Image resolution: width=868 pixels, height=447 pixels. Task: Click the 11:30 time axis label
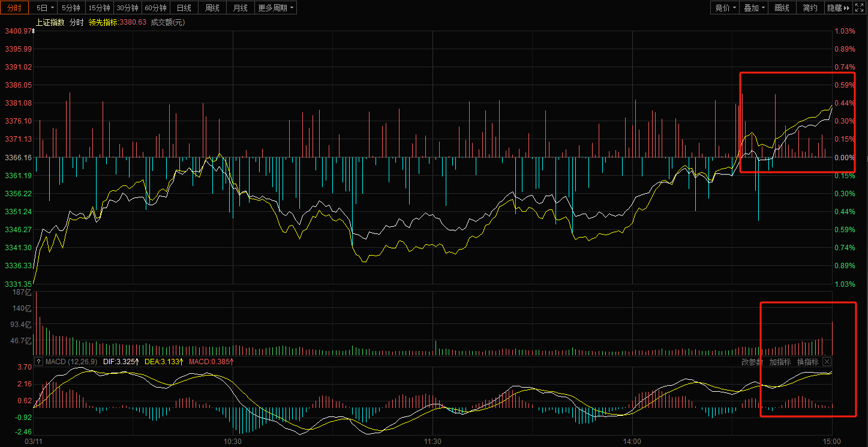(433, 441)
